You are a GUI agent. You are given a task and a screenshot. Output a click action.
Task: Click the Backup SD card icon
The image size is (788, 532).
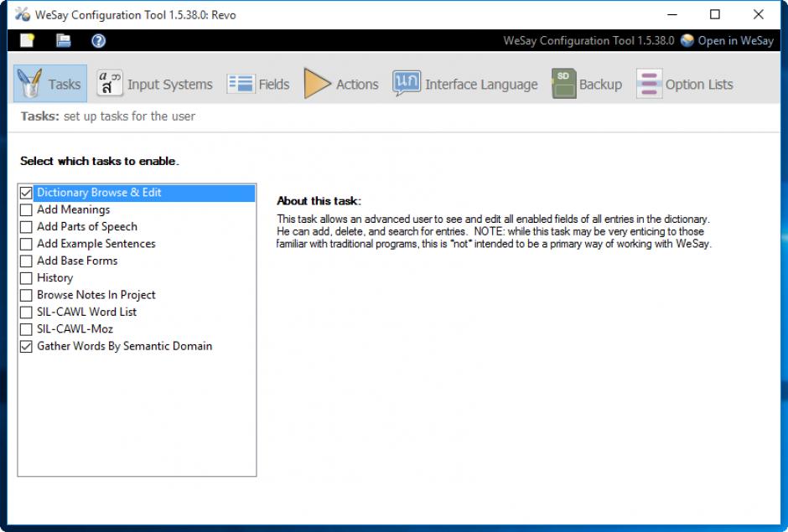(563, 84)
